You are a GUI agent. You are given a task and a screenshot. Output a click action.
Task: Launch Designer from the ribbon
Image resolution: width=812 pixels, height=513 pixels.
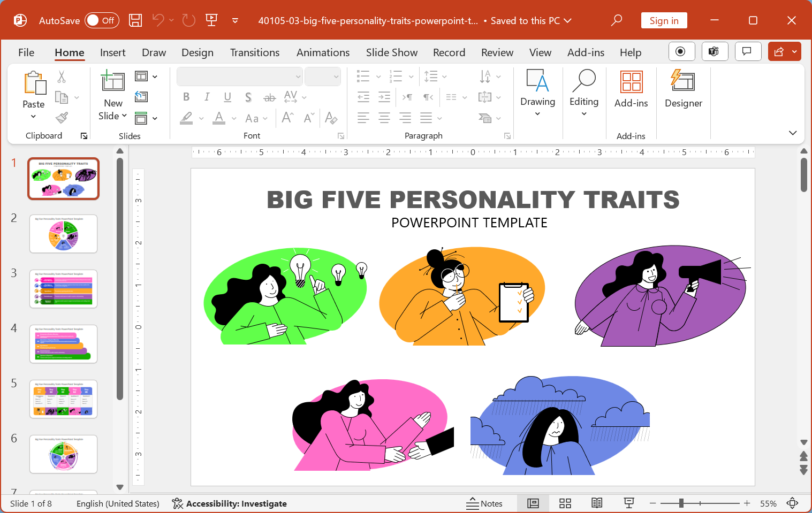[x=683, y=91]
